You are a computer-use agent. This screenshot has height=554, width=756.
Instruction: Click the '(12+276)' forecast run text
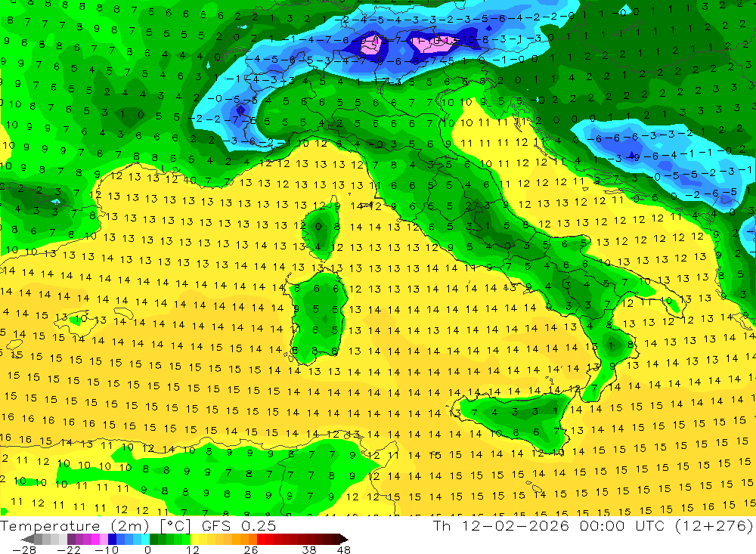coord(714,526)
